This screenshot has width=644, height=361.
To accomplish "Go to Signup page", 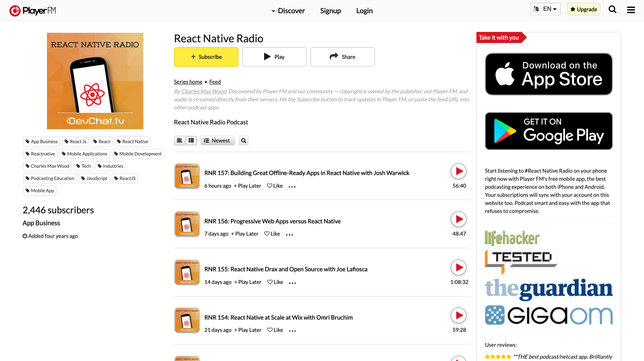I will point(331,11).
